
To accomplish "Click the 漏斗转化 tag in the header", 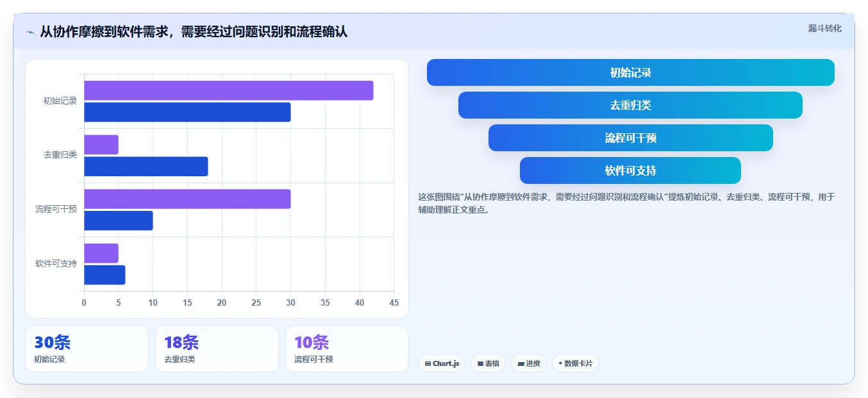I will click(824, 28).
